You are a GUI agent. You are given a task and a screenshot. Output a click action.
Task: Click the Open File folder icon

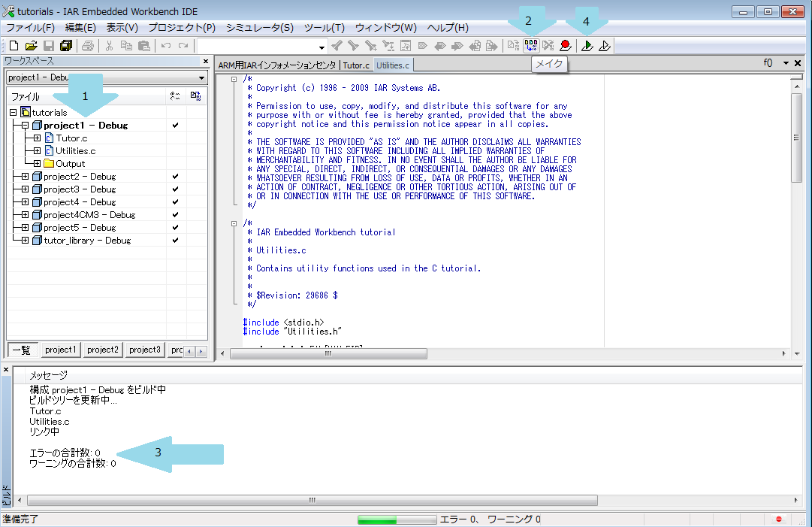(x=31, y=46)
